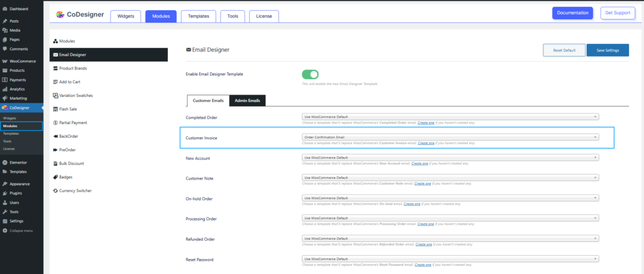Click the Appearance brush icon
The image size is (644, 274).
(x=4, y=184)
